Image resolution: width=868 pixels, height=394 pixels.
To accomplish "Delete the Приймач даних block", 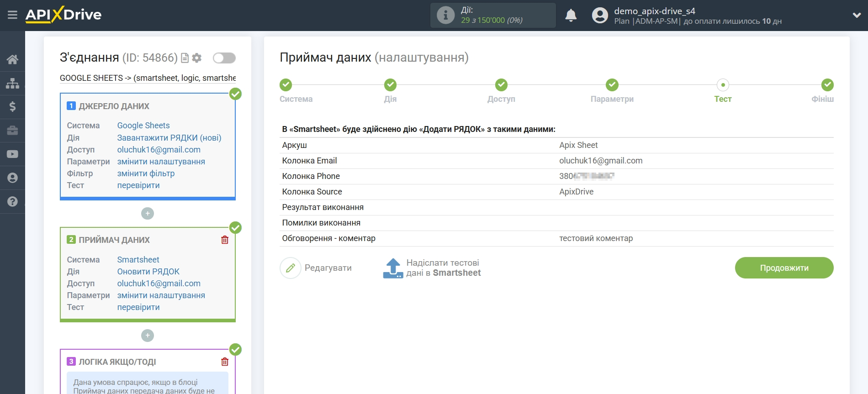I will [225, 240].
